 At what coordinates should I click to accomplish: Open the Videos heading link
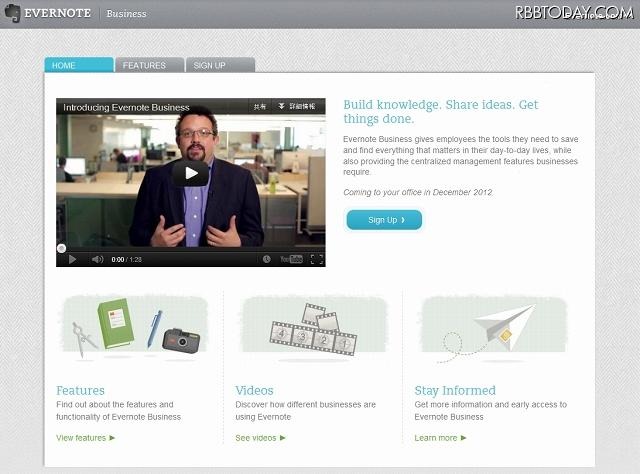[x=254, y=390]
